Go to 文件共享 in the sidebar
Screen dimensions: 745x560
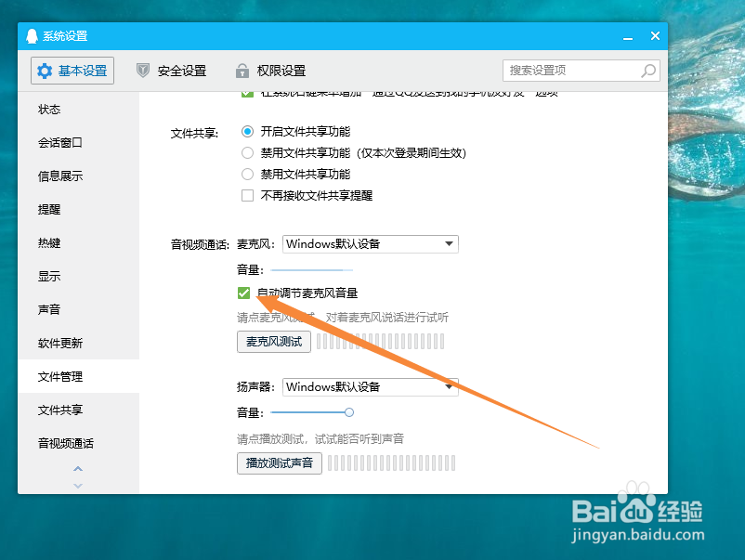pyautogui.click(x=78, y=410)
